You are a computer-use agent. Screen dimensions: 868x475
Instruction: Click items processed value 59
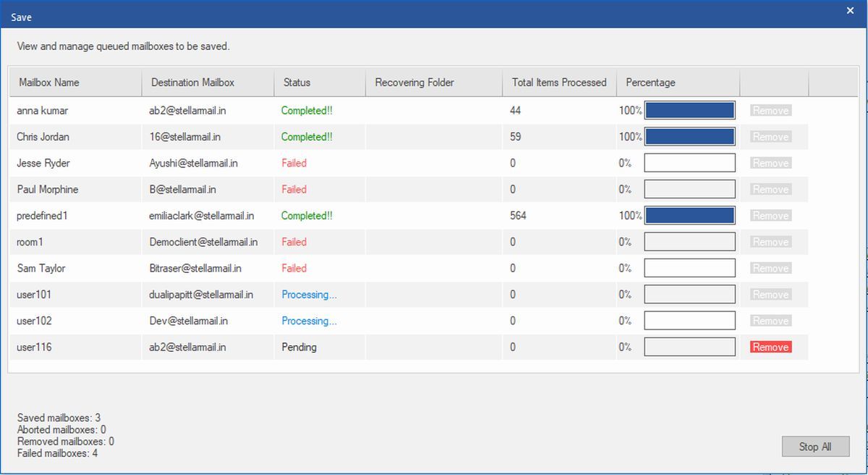[515, 137]
